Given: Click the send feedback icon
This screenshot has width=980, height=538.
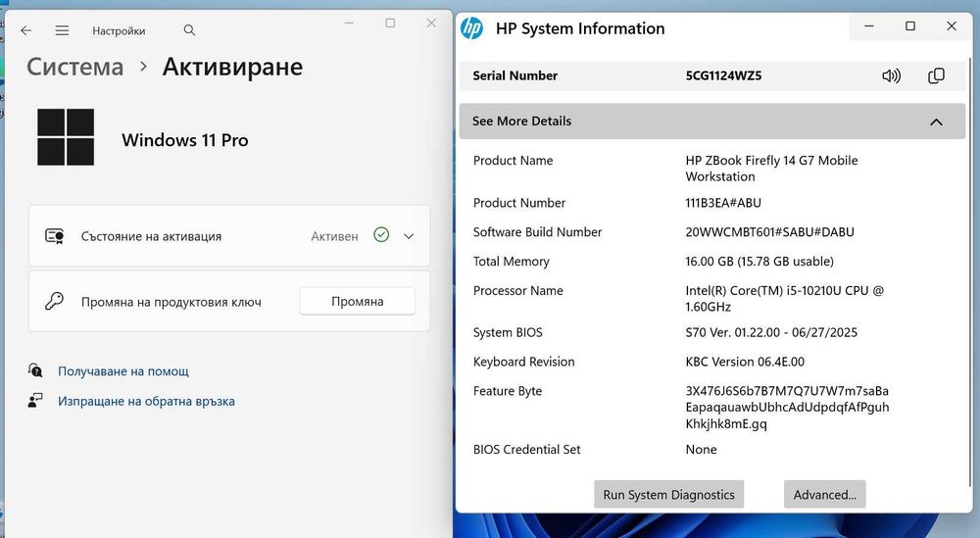Looking at the screenshot, I should 35,401.
